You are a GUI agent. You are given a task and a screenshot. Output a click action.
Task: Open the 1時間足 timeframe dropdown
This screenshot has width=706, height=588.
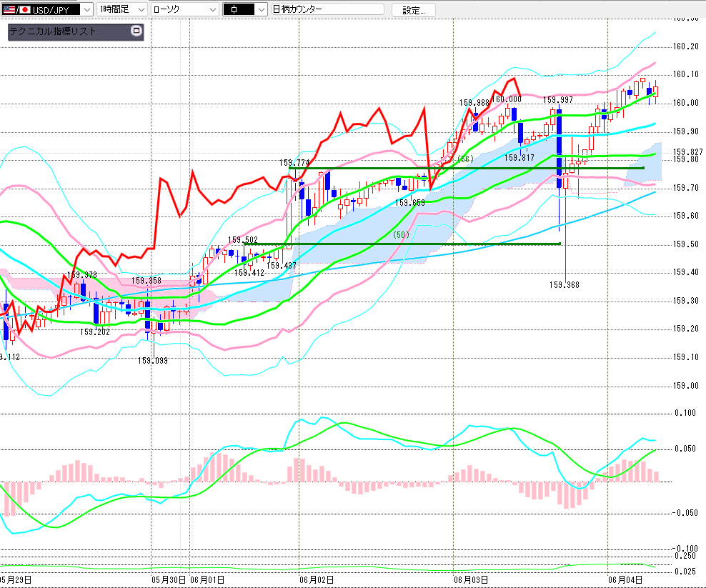point(122,9)
